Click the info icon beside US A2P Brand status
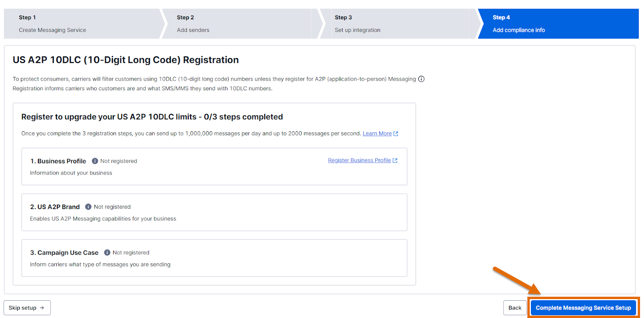 88,207
